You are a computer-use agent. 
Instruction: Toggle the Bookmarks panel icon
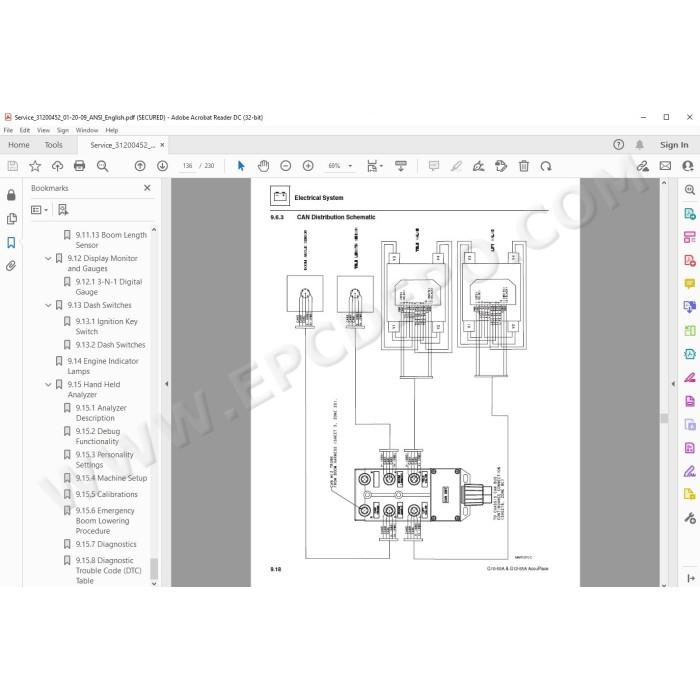click(11, 242)
